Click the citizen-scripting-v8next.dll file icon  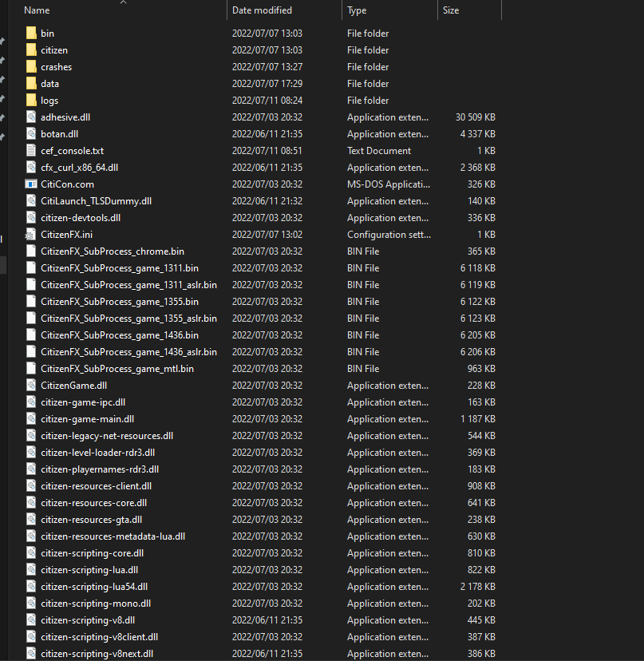pyautogui.click(x=31, y=653)
